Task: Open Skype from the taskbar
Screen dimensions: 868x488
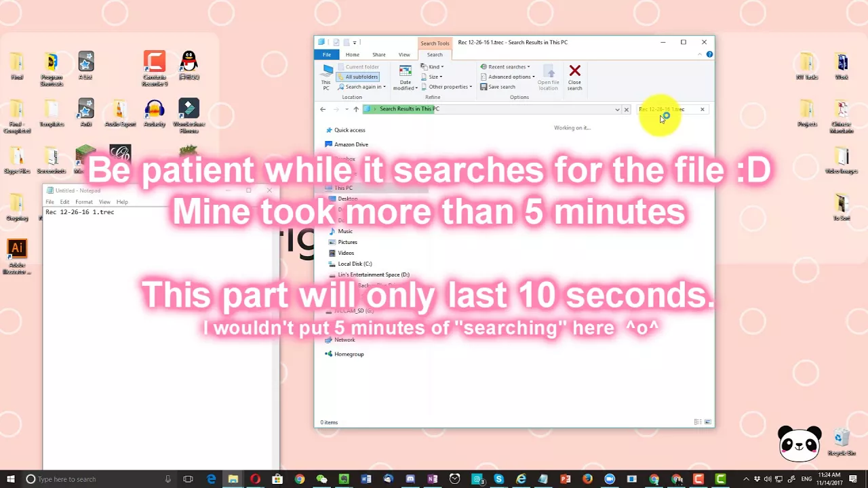Action: pos(499,479)
